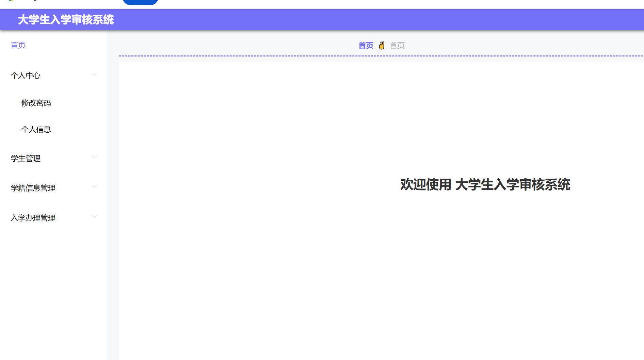644x360 pixels.
Task: Collapse the 个人中心 section chevron
Action: click(94, 74)
